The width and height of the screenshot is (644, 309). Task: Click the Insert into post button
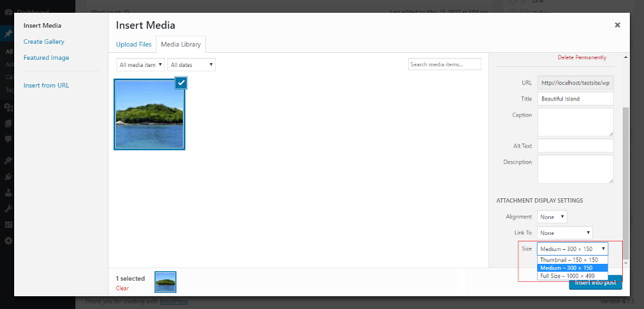pos(596,283)
